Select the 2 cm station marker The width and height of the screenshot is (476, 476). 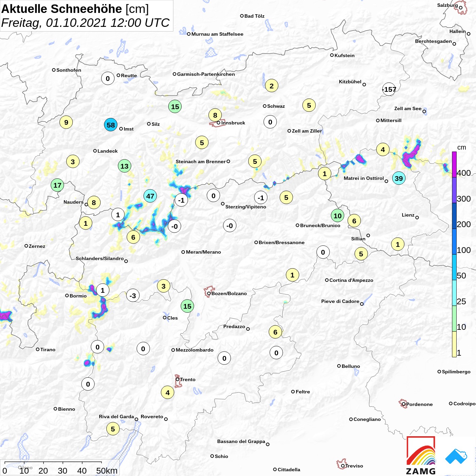tap(272, 86)
